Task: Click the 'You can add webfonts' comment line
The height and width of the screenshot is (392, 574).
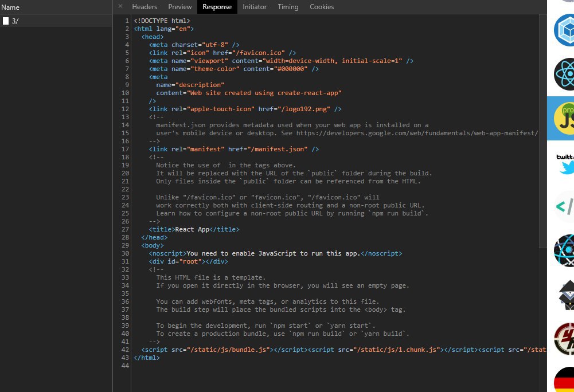Action: click(x=268, y=302)
